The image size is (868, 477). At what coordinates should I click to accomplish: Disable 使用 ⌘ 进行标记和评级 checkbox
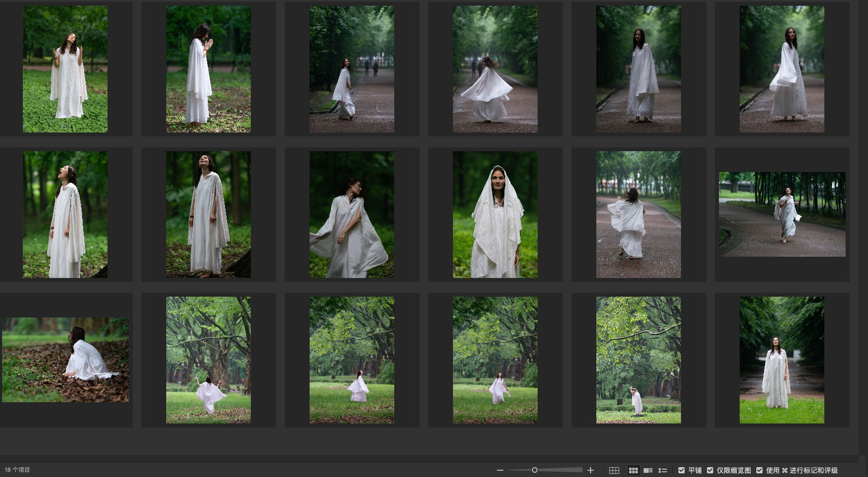(x=759, y=470)
